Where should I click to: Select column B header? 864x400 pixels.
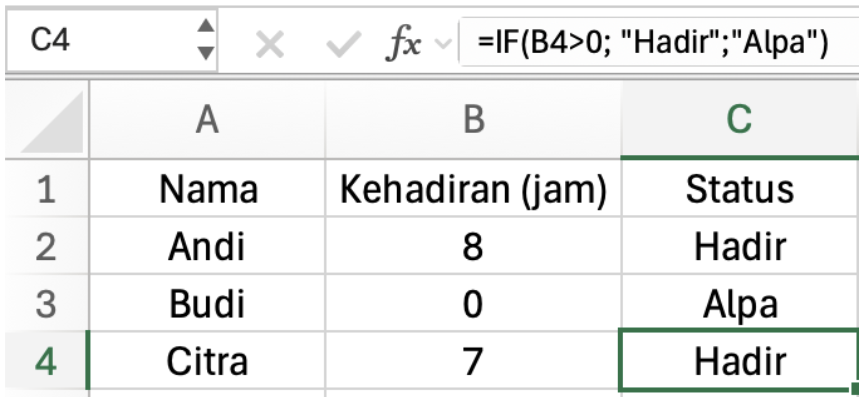point(473,120)
